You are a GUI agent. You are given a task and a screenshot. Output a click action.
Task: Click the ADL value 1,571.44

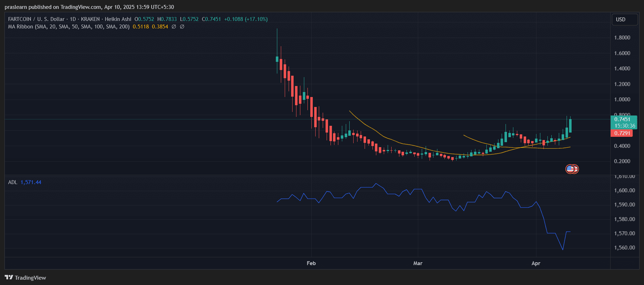[x=31, y=182]
